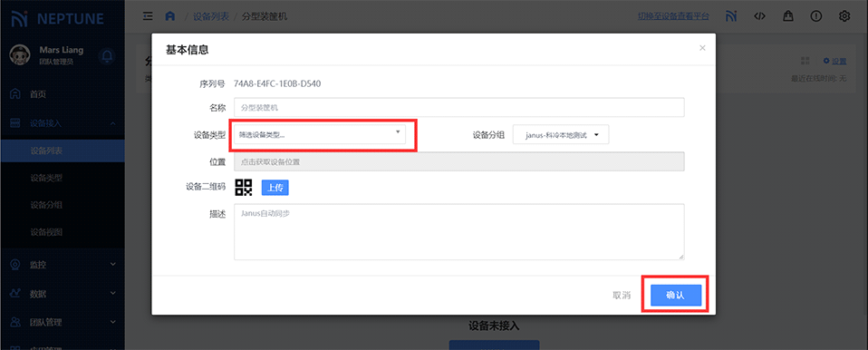The width and height of the screenshot is (868, 350).
Task: Click the Neptune logo icon in sidebar
Action: [x=19, y=18]
